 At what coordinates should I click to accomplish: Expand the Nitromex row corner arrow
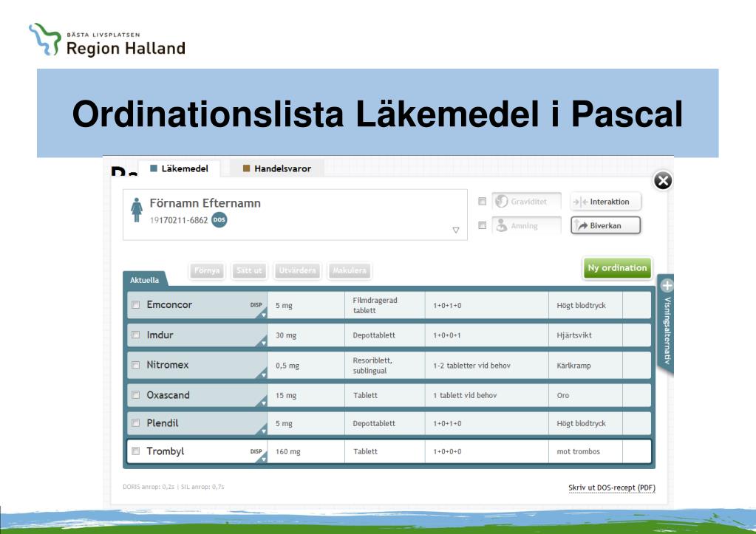(263, 374)
